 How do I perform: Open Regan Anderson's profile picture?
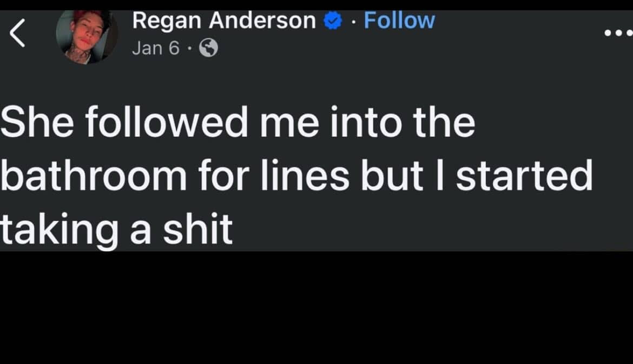pyautogui.click(x=87, y=36)
